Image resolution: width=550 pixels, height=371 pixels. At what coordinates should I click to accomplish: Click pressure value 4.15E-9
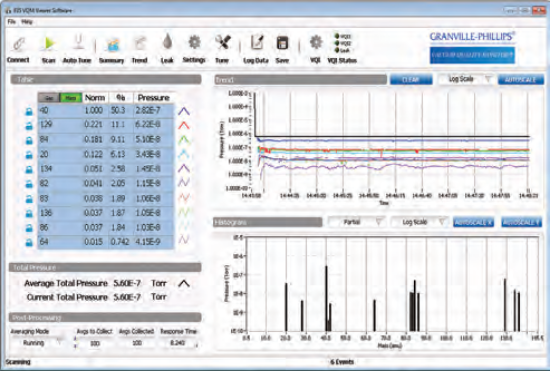[x=148, y=242]
